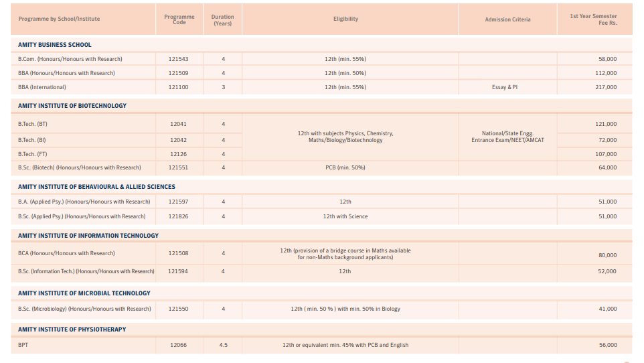This screenshot has height=363, width=644.
Task: Click the 12th with Science eligibility
Action: (345, 216)
